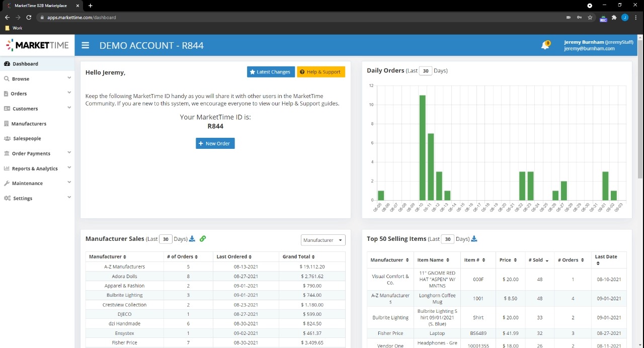Reload the current page
The width and height of the screenshot is (644, 348).
pyautogui.click(x=29, y=17)
